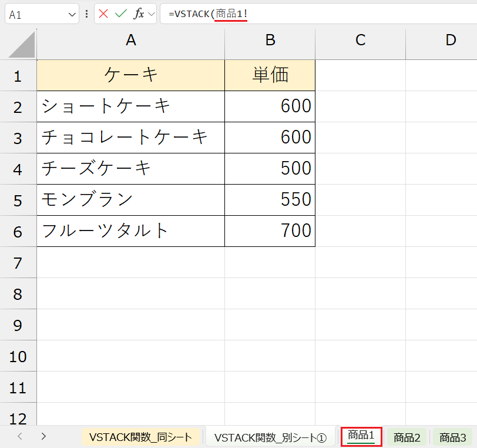
Task: Select column B header
Action: pos(270,40)
